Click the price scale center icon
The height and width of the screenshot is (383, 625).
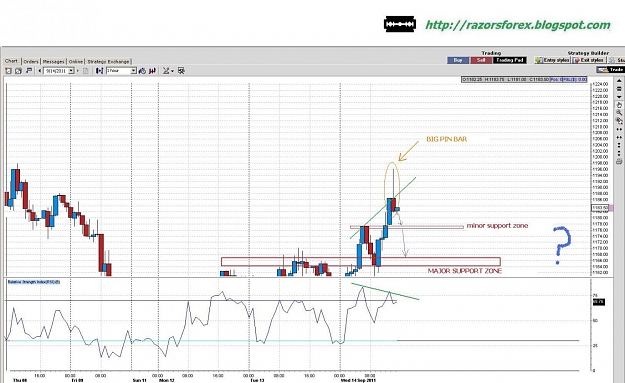(x=619, y=88)
